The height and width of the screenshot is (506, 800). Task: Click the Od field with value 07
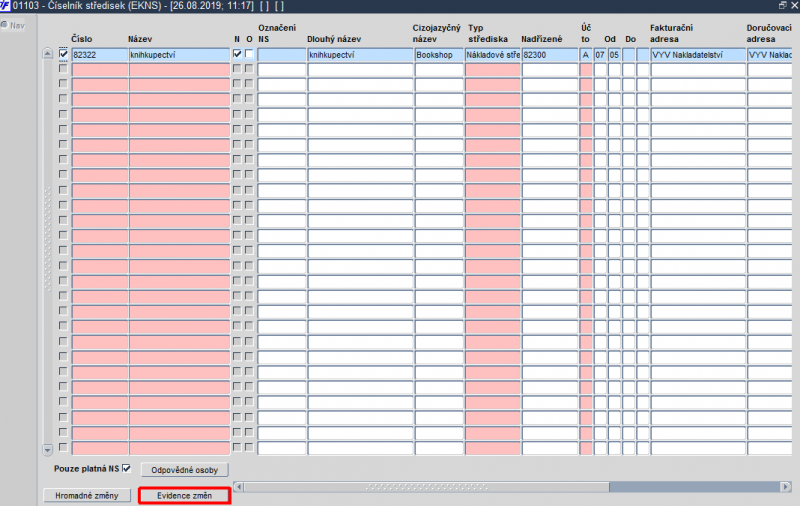(x=600, y=55)
